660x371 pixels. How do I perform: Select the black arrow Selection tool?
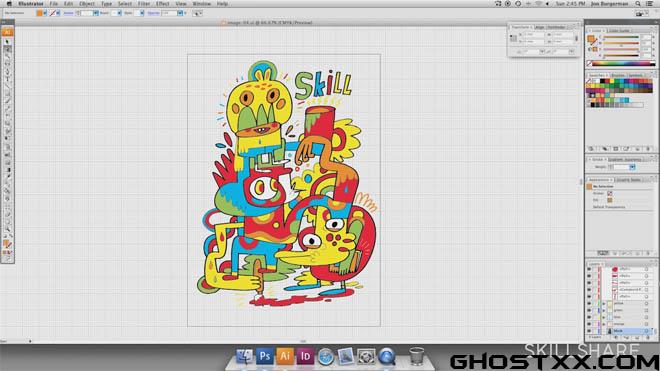[x=7, y=41]
